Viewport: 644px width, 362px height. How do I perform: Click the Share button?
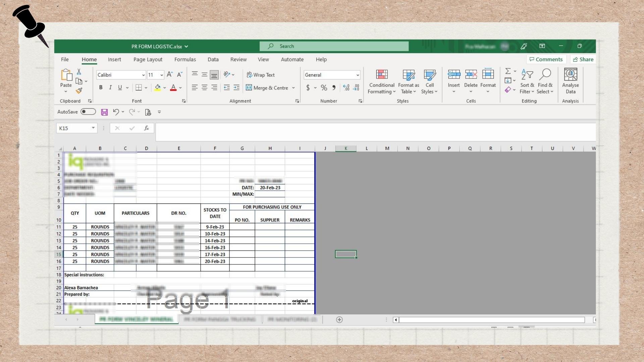583,59
